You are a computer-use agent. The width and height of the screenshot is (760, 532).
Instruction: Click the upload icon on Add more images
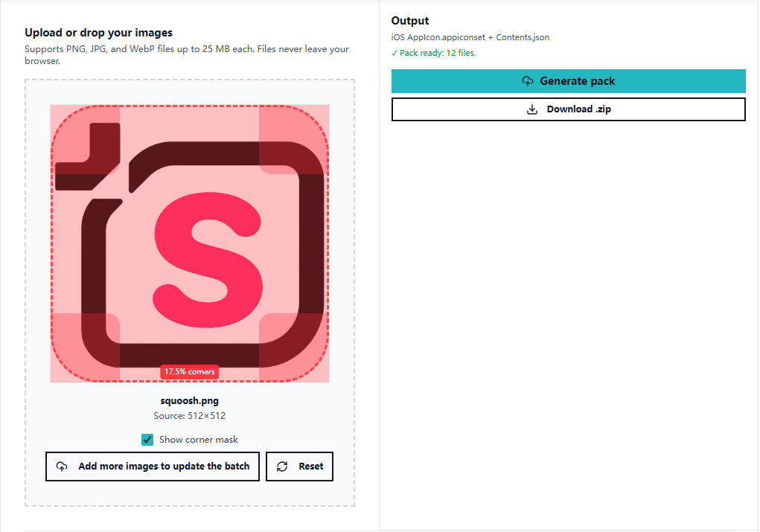tap(62, 467)
